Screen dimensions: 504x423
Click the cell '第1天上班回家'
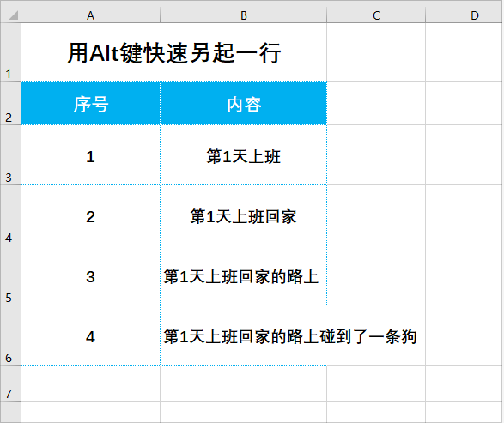click(x=243, y=215)
